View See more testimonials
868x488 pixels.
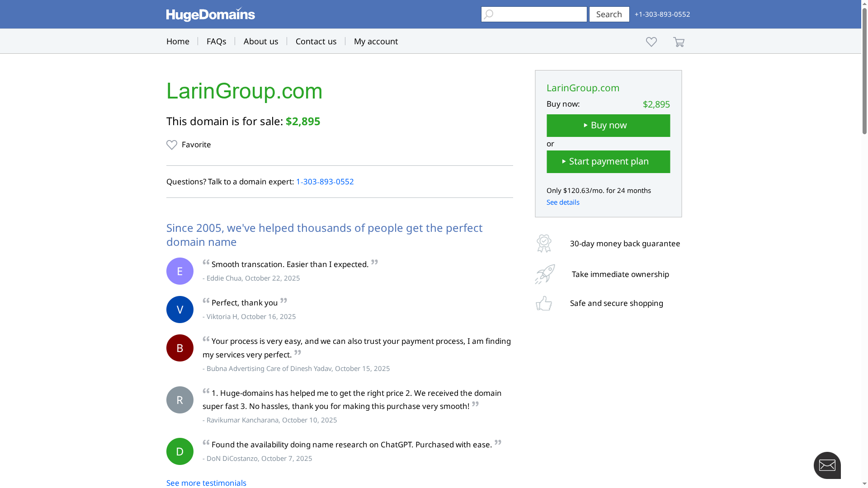pyautogui.click(x=206, y=483)
